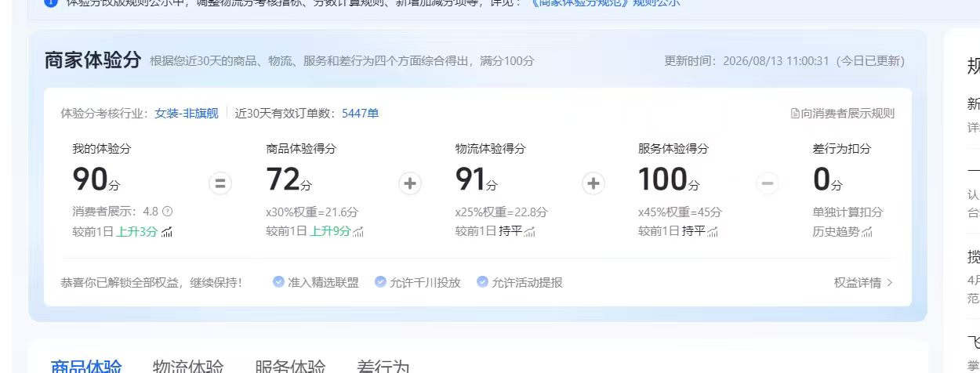Click trend chart icon under 我的体验分

tap(167, 232)
